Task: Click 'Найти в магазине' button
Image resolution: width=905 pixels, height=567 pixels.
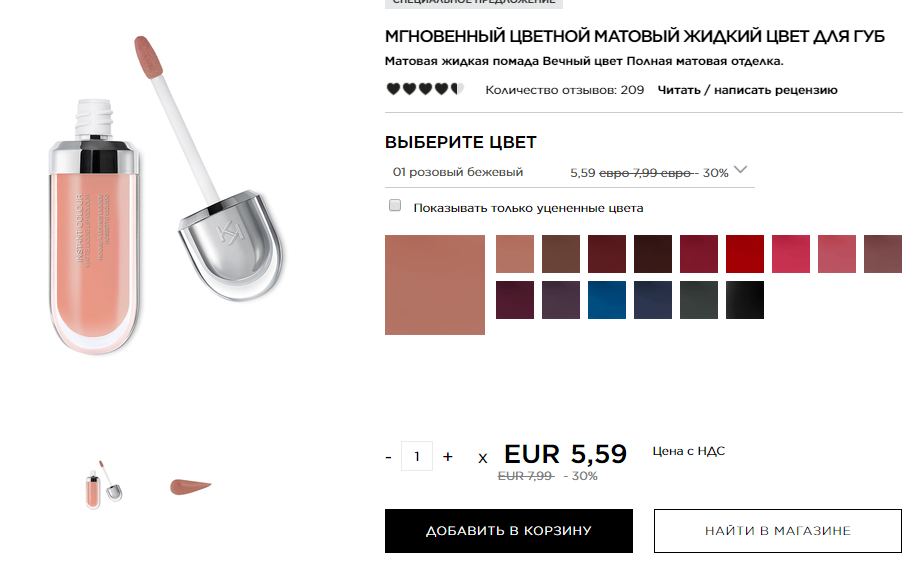Action: click(x=777, y=531)
